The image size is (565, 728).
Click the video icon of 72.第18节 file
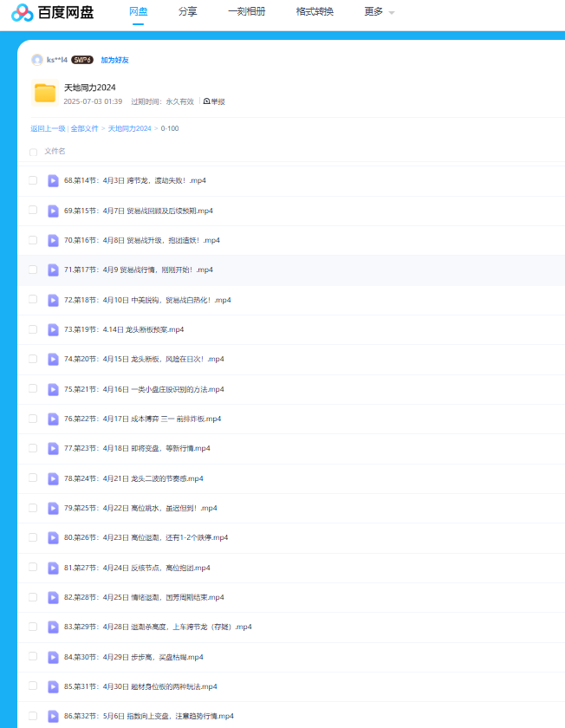[x=53, y=299]
